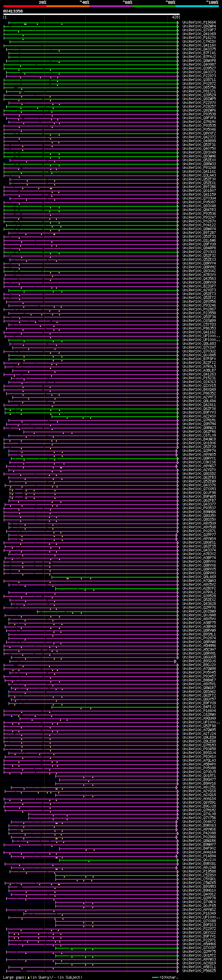Select the UniRef100_Q41069 label

[x=199, y=34]
